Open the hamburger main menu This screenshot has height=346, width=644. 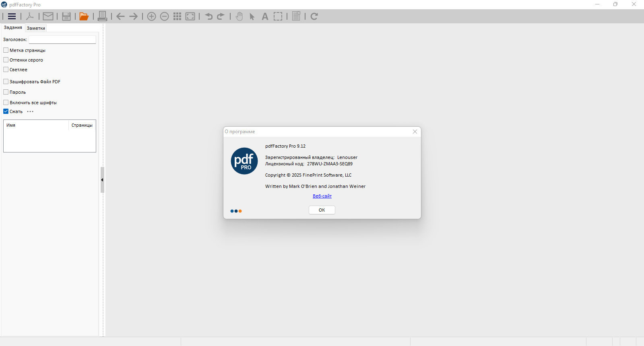[12, 16]
